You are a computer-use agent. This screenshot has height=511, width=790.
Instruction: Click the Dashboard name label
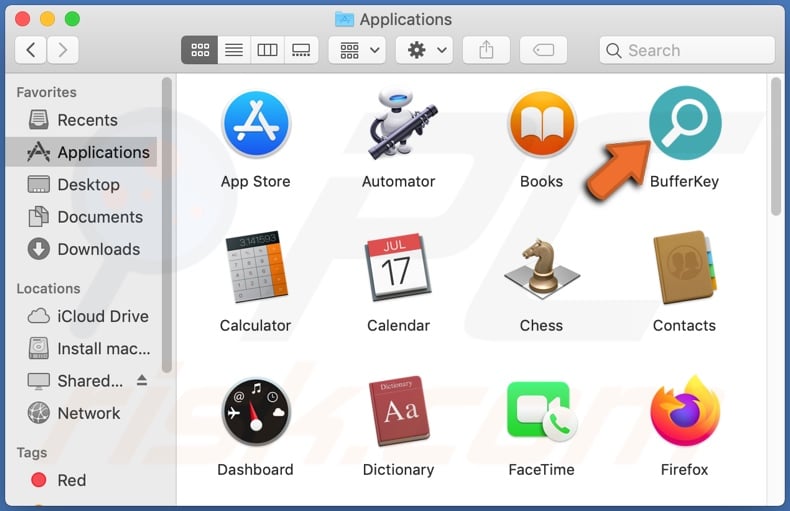pos(255,470)
